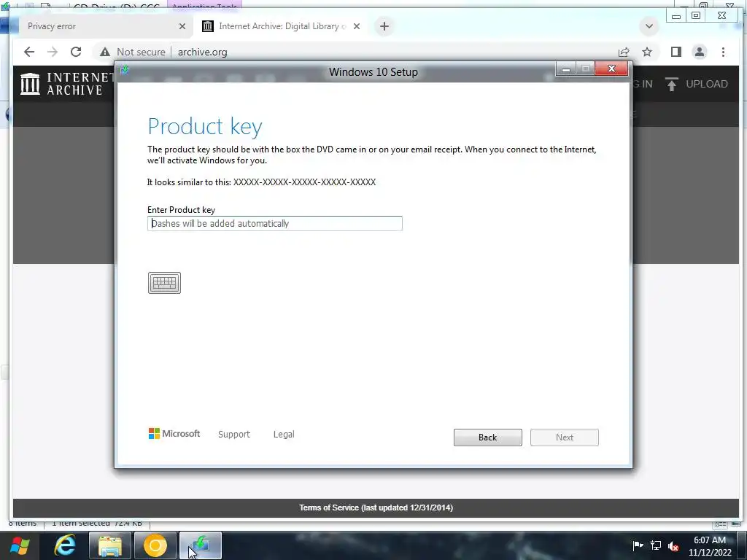
Task: Open the Windows Start menu
Action: [x=20, y=545]
